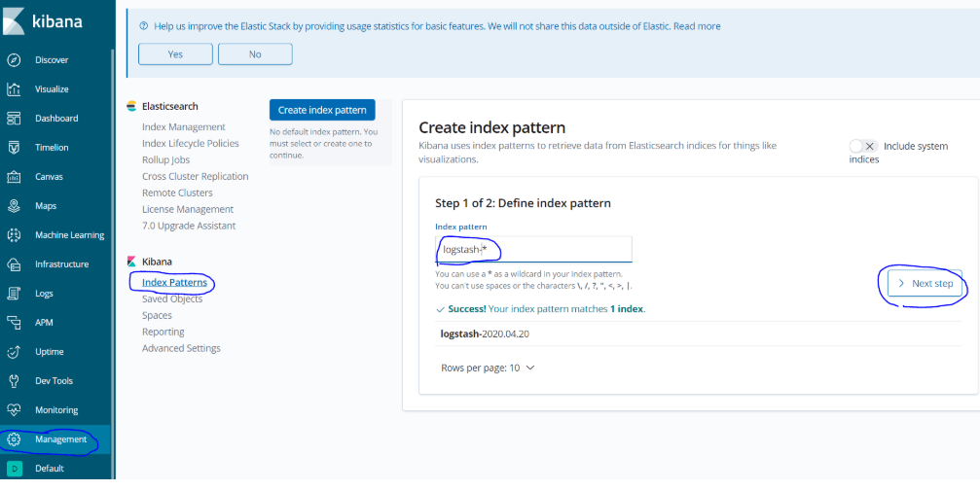
Task: Open Machine Learning via its icon
Action: (x=14, y=235)
